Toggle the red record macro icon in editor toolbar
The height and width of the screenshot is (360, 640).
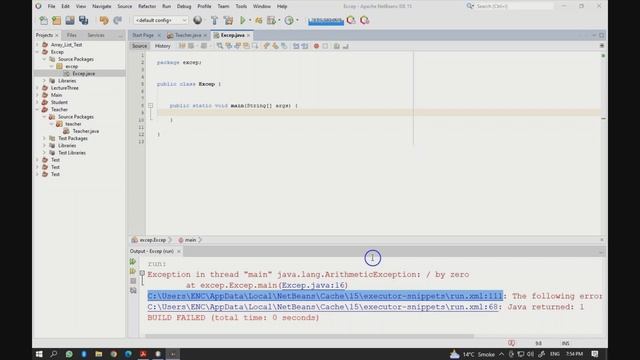pyautogui.click(x=316, y=46)
